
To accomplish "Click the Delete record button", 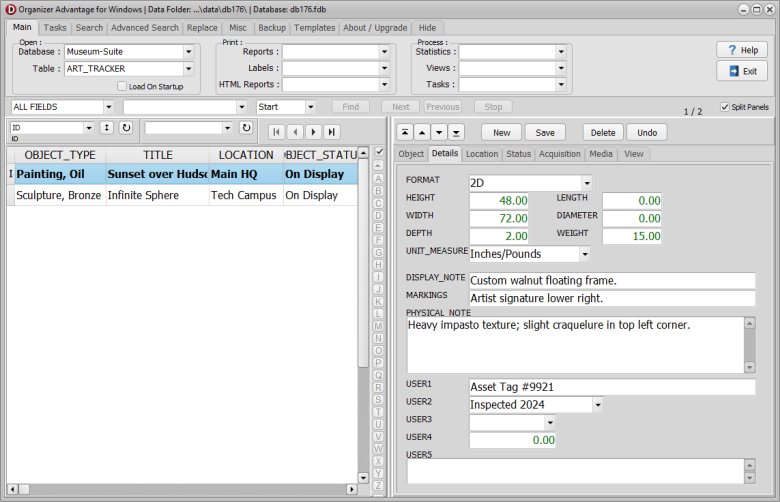I will point(603,132).
